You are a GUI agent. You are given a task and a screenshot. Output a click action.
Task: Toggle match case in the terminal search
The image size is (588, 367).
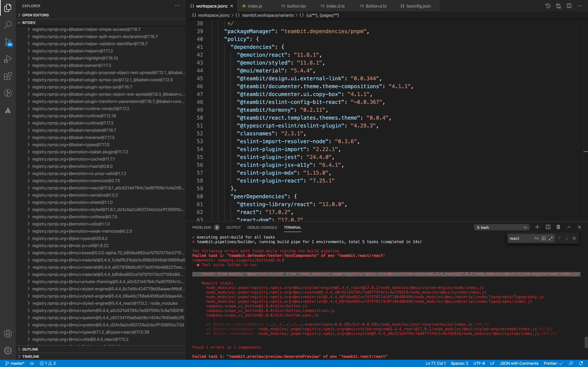tap(536, 238)
